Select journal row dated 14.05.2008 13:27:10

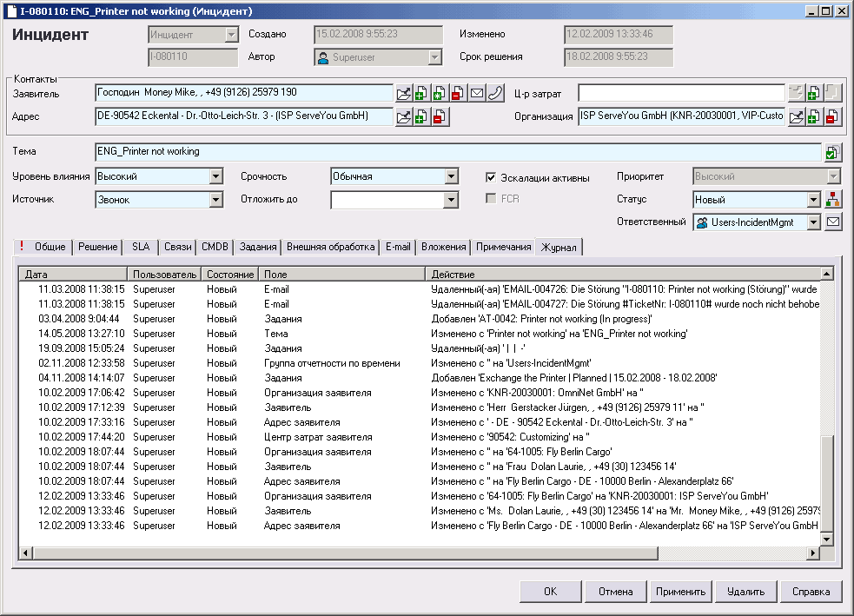(420, 334)
